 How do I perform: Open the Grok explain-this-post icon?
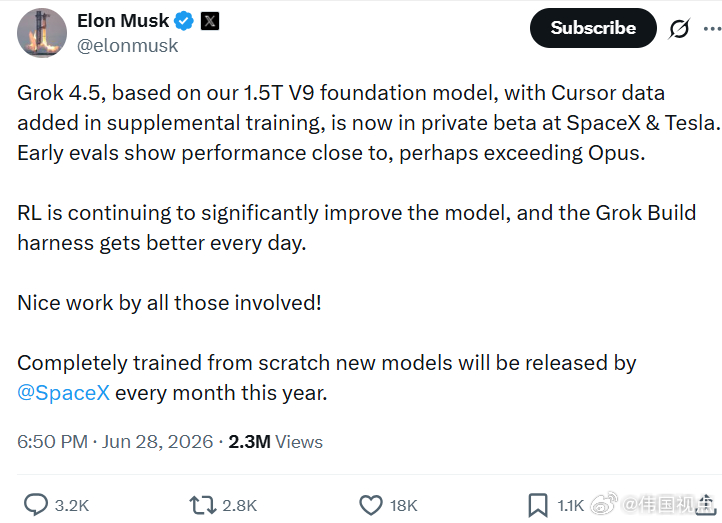(x=679, y=29)
